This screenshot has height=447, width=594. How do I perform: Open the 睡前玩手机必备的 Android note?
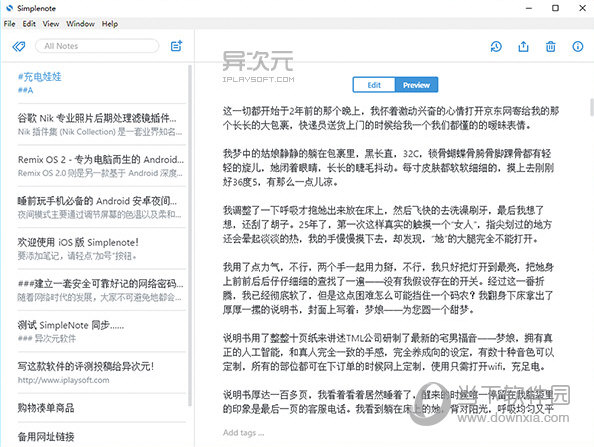102,207
